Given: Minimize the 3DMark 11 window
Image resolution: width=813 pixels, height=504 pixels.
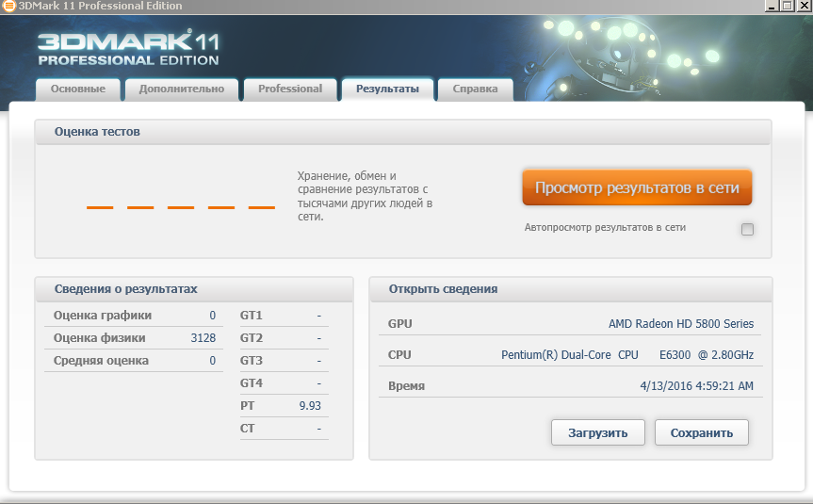Looking at the screenshot, I should (x=772, y=6).
